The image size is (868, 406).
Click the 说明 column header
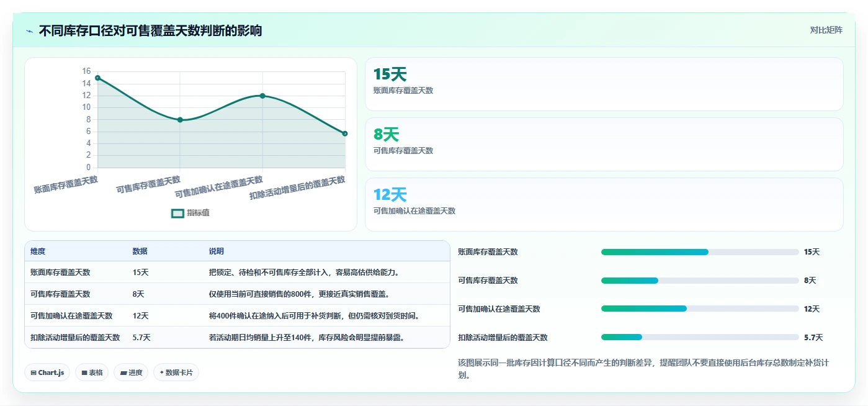[x=216, y=251]
